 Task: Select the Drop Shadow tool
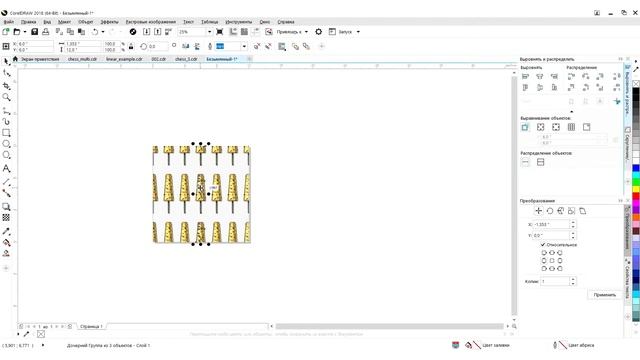click(x=6, y=207)
